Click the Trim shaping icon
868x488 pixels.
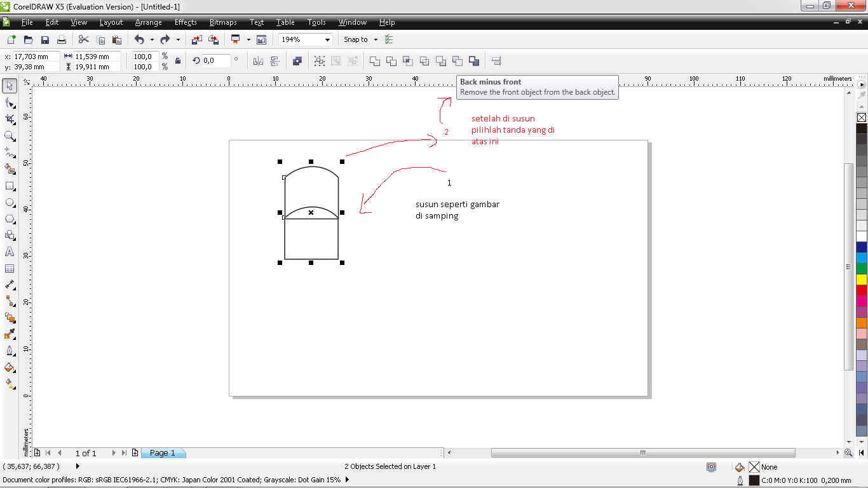(391, 61)
